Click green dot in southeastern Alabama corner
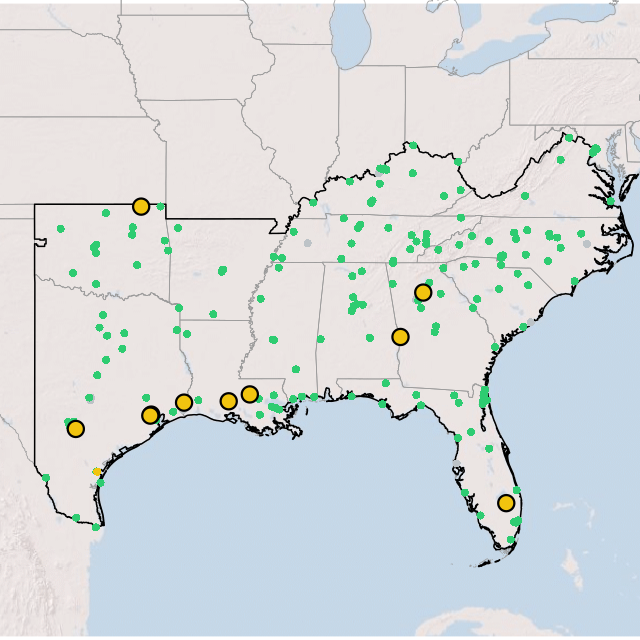Screen dimensions: 640x640 tap(386, 383)
